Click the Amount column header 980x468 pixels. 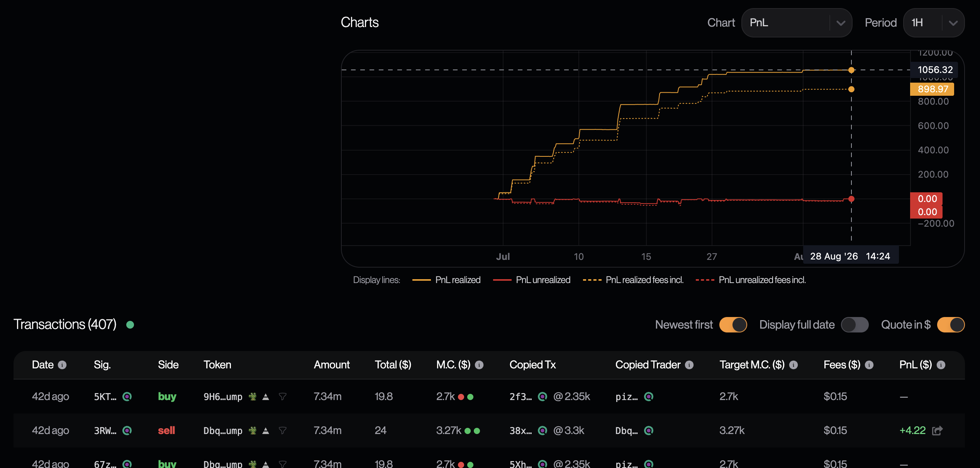click(332, 365)
